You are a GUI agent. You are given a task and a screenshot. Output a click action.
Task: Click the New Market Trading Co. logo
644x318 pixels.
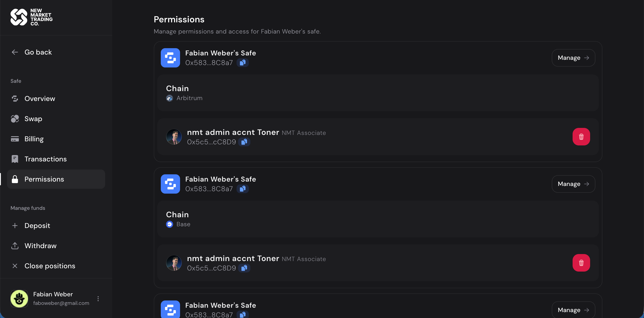click(x=31, y=17)
